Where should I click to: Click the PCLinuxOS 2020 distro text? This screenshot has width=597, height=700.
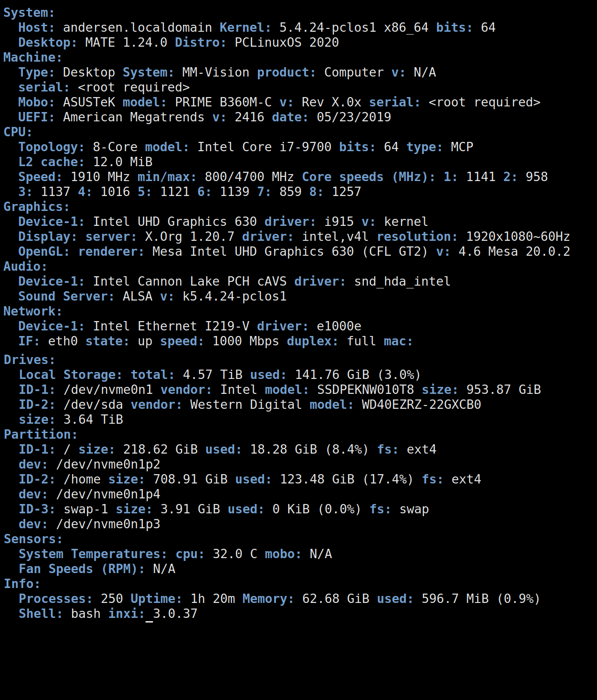[x=286, y=42]
